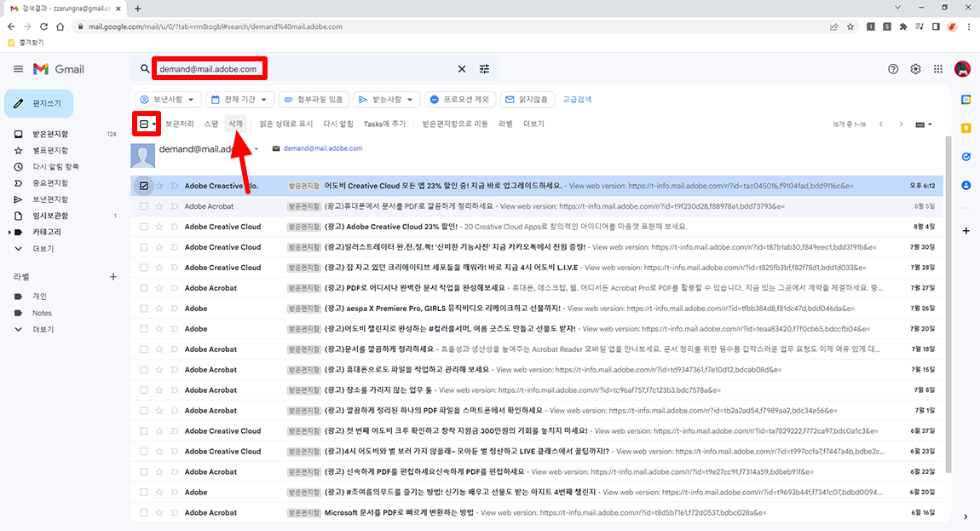Toggle the select-all checkbox in toolbar
The image size is (980, 531).
(144, 124)
